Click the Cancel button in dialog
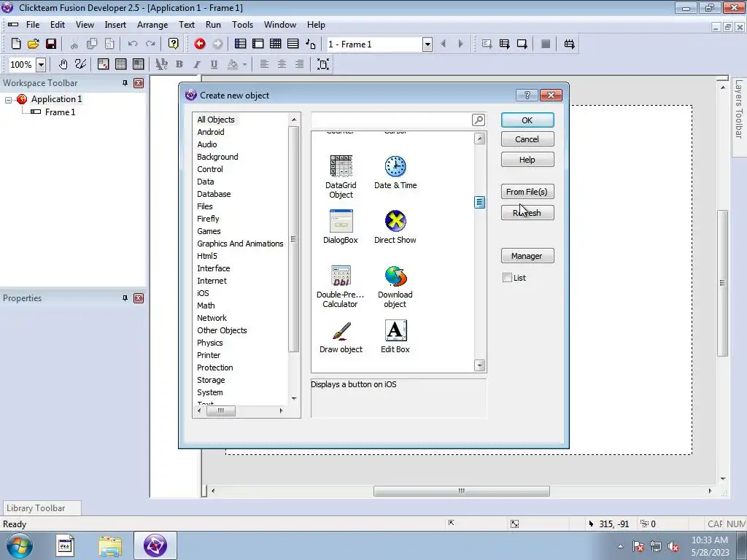 tap(527, 139)
